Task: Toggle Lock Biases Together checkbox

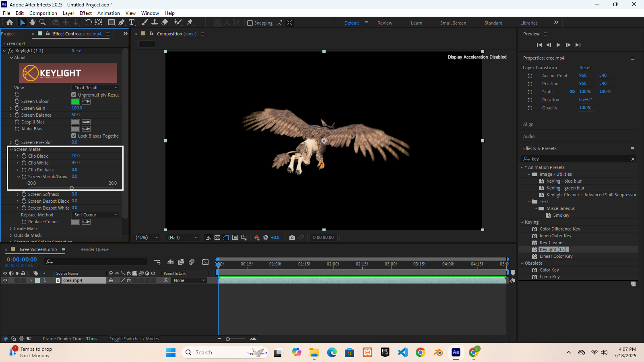Action: (74, 136)
